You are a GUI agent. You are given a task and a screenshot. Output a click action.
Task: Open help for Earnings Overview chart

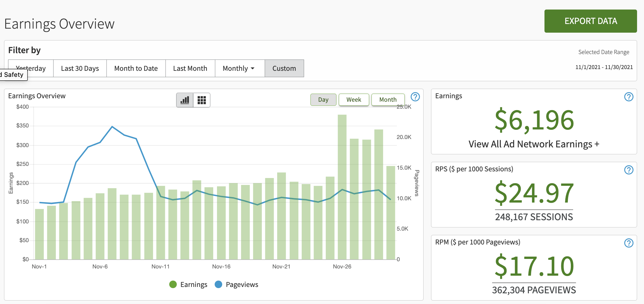[x=415, y=97]
